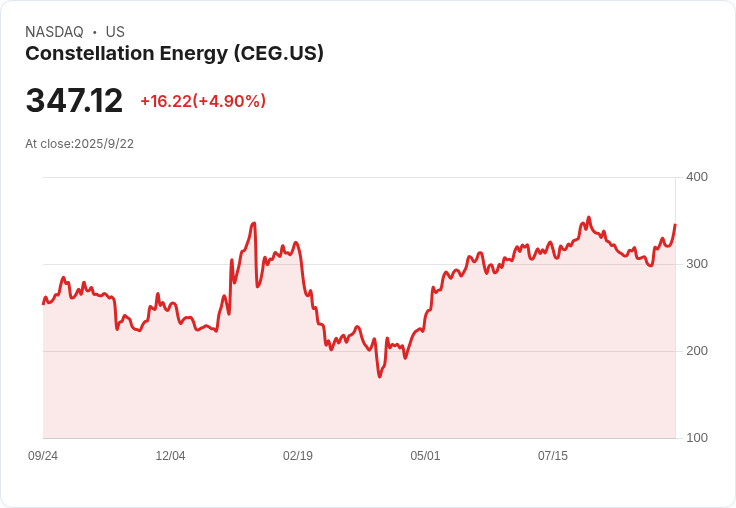736x508 pixels.
Task: Click the chart's lowest trough near 170
Action: [379, 377]
